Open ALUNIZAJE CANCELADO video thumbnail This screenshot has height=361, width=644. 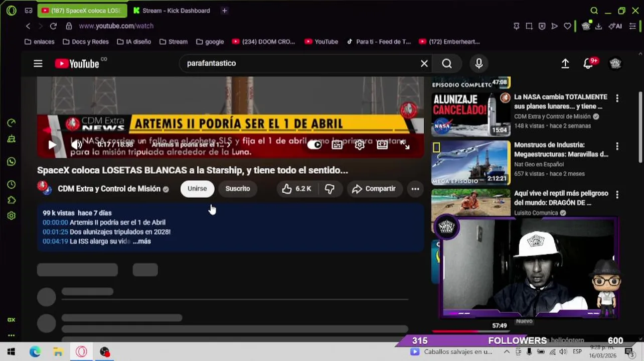(x=471, y=114)
